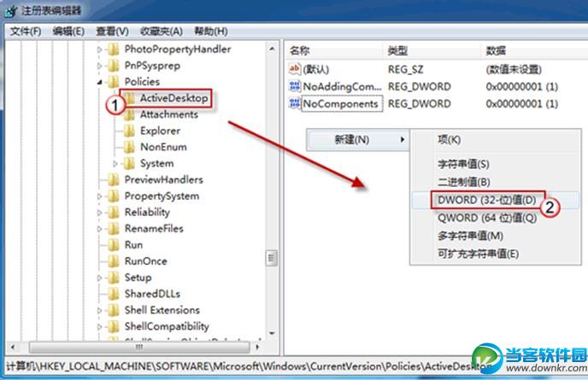Click the SharedDLLs folder icon
588x380 pixels.
[x=114, y=294]
